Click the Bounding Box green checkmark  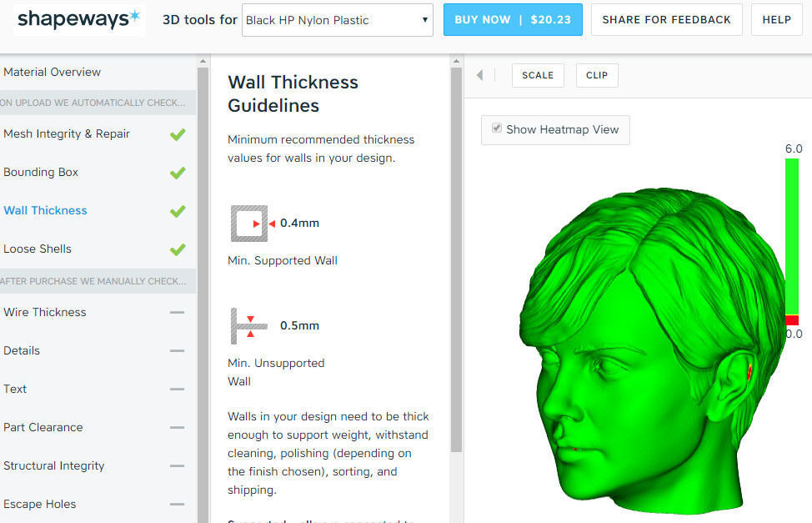(x=178, y=173)
